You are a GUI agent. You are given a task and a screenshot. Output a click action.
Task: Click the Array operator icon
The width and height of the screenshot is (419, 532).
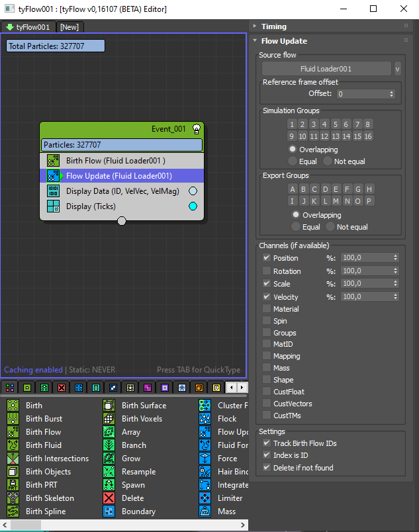coord(109,432)
